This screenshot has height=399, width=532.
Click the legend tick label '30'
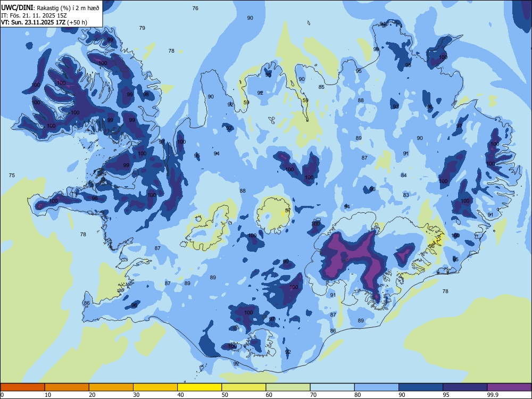tap(136, 395)
